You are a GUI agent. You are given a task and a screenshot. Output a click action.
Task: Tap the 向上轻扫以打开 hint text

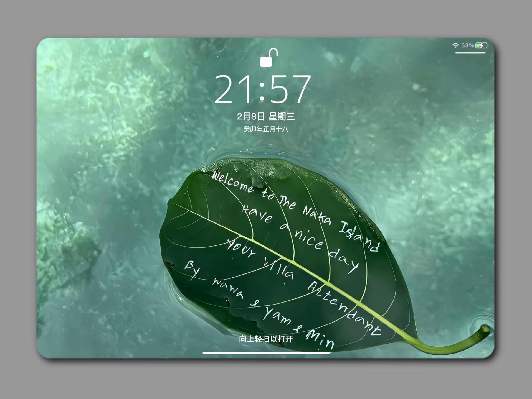pos(266,339)
